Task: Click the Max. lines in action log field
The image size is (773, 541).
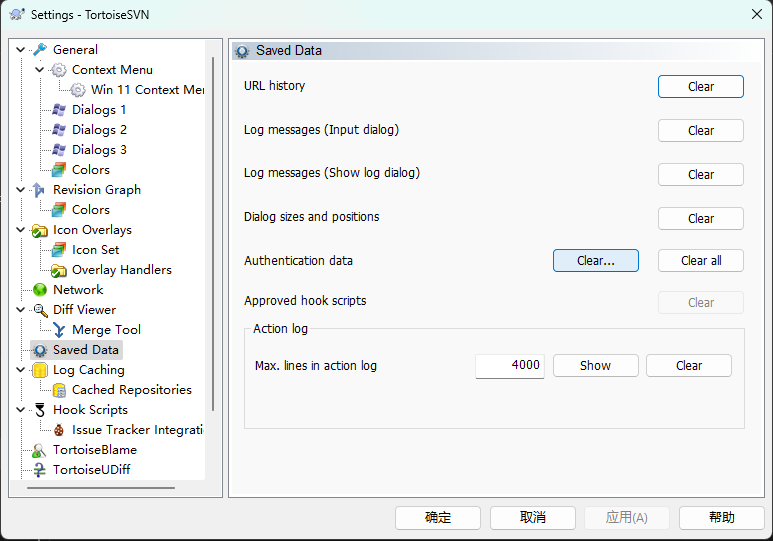Action: 510,365
